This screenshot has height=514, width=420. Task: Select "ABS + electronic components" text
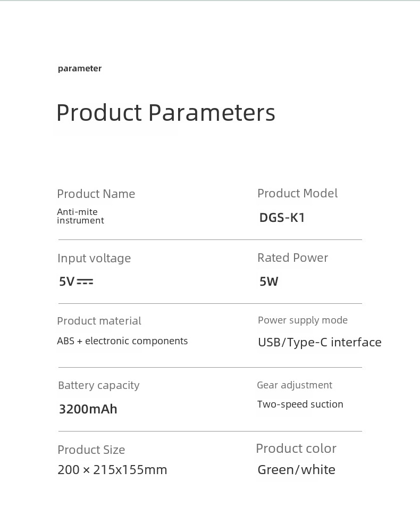point(122,341)
